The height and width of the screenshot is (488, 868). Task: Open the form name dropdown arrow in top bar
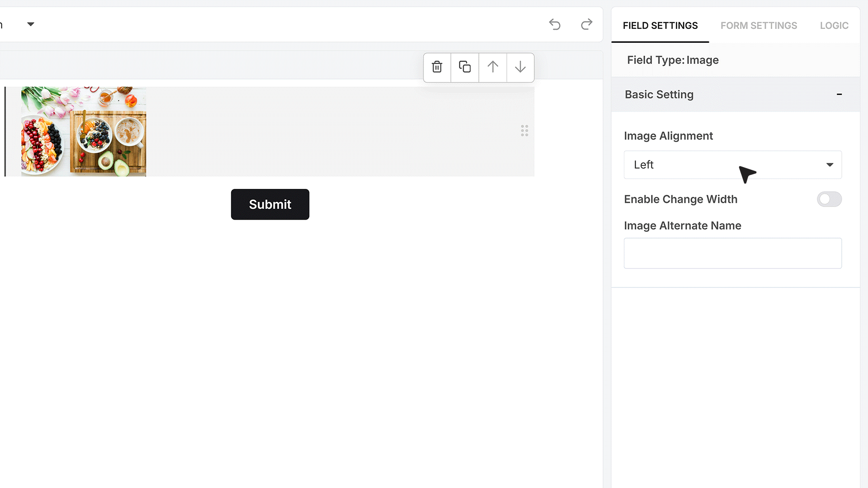[x=31, y=24]
